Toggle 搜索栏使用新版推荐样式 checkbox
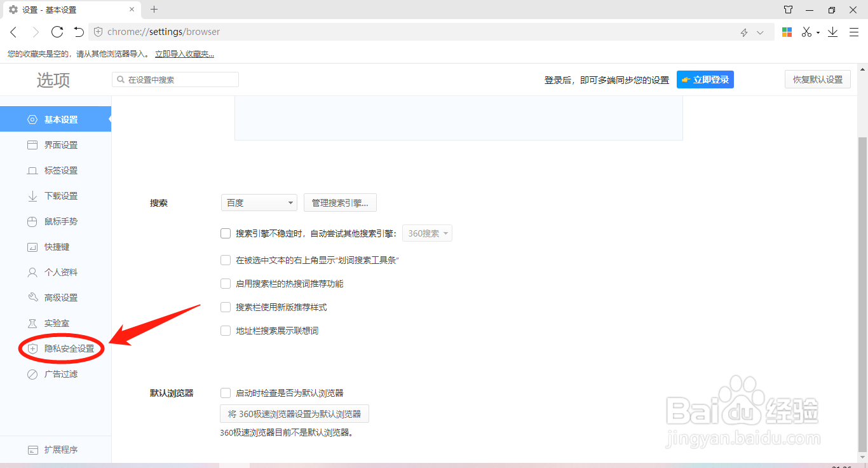This screenshot has height=468, width=868. pos(226,307)
